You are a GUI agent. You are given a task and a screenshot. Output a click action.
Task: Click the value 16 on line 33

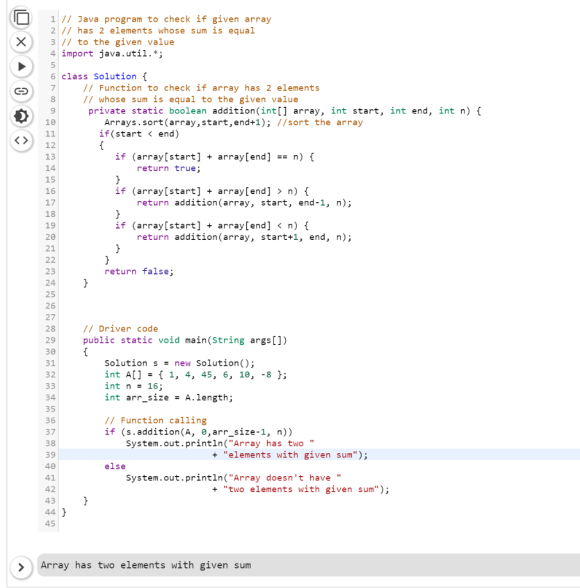(153, 386)
